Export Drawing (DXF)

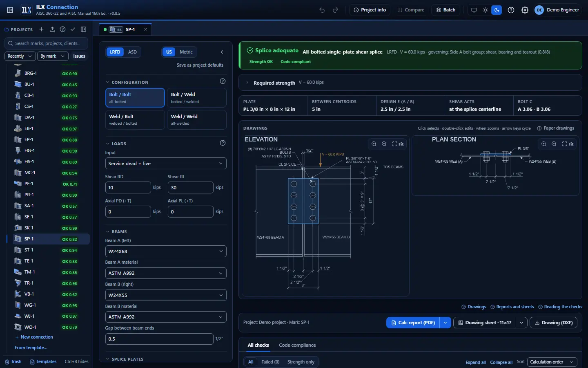point(554,323)
